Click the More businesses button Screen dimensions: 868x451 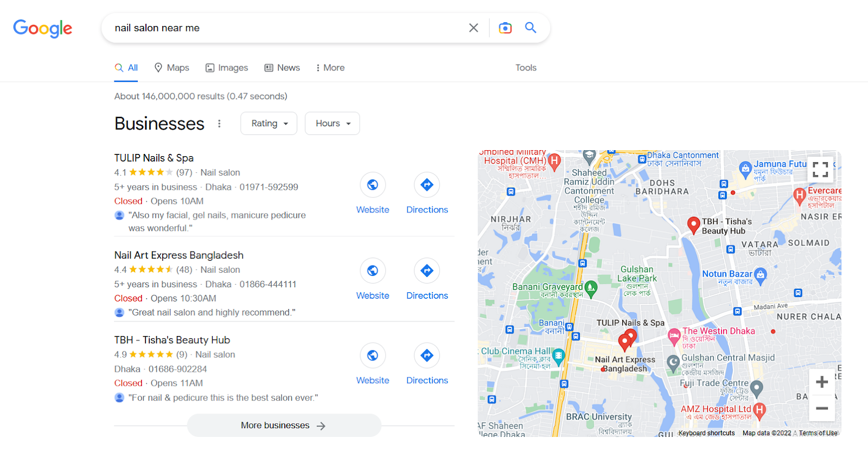[x=284, y=426]
